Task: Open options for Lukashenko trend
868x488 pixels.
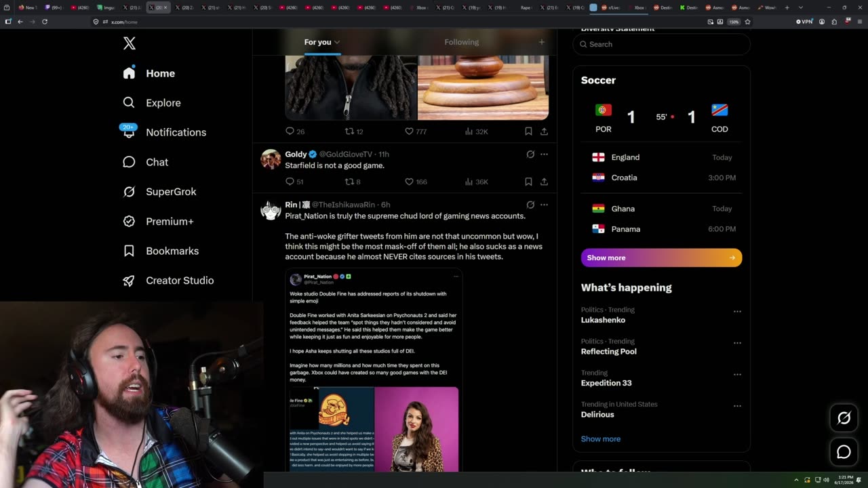Action: click(x=737, y=312)
